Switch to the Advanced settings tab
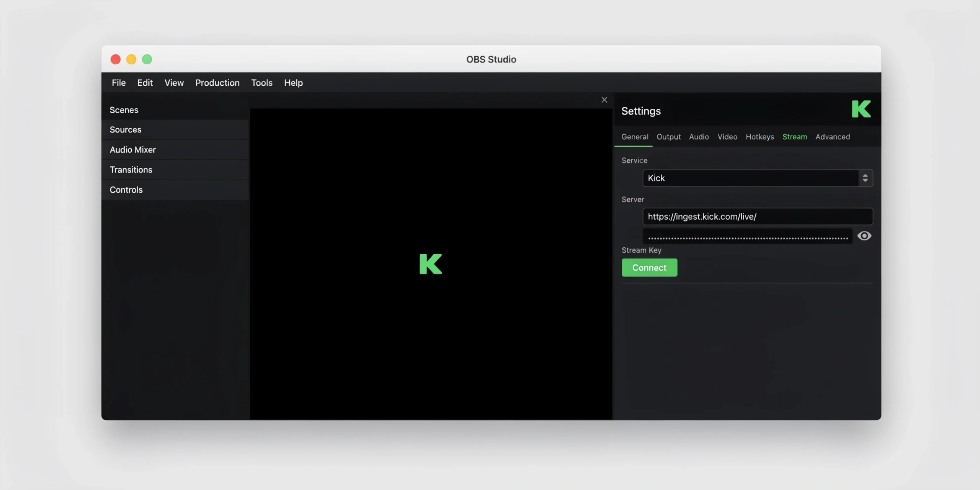Image resolution: width=980 pixels, height=490 pixels. [x=833, y=137]
